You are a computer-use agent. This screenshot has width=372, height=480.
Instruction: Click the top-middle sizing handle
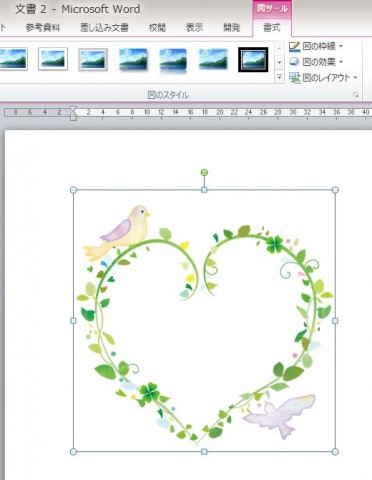pyautogui.click(x=204, y=190)
